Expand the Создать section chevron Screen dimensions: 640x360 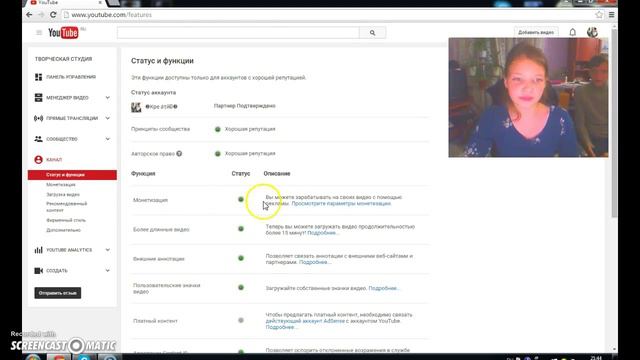click(x=108, y=271)
